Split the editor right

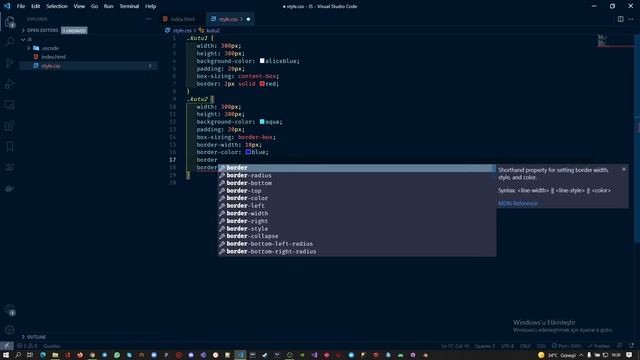[x=620, y=19]
